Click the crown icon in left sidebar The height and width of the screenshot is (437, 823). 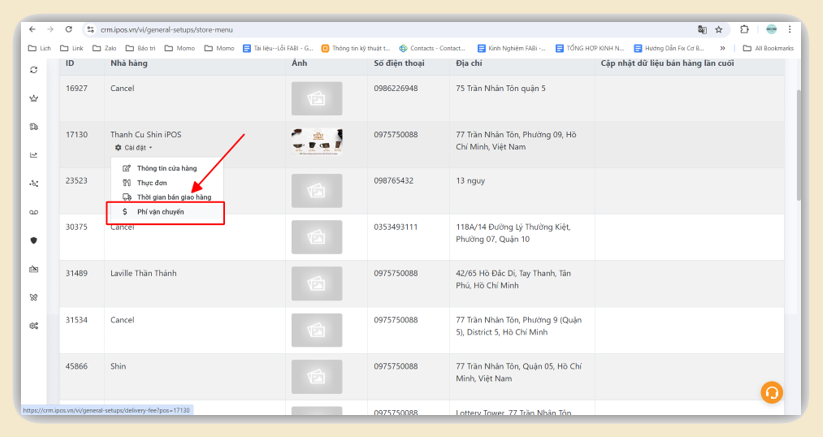tap(34, 98)
